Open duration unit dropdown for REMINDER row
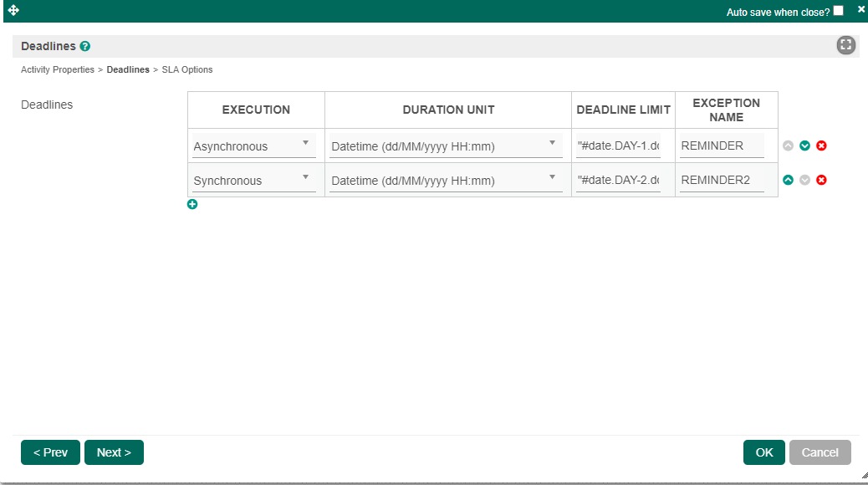 pos(446,145)
